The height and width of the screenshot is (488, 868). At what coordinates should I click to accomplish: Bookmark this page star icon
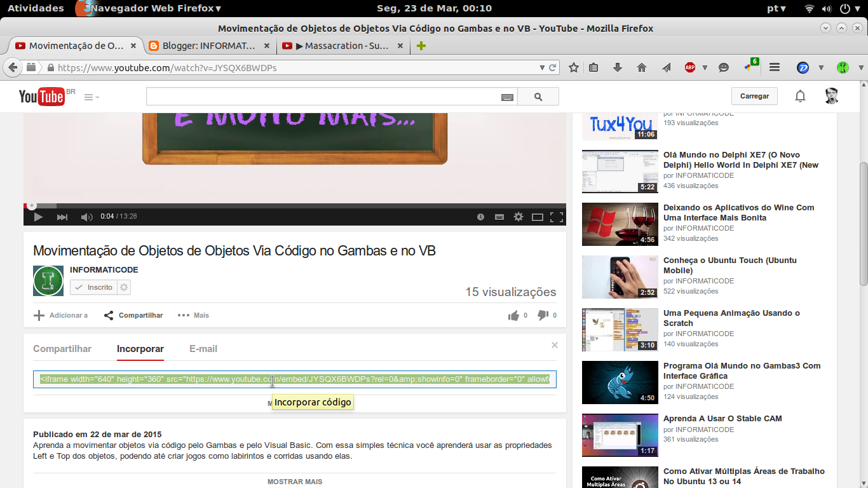click(x=574, y=67)
